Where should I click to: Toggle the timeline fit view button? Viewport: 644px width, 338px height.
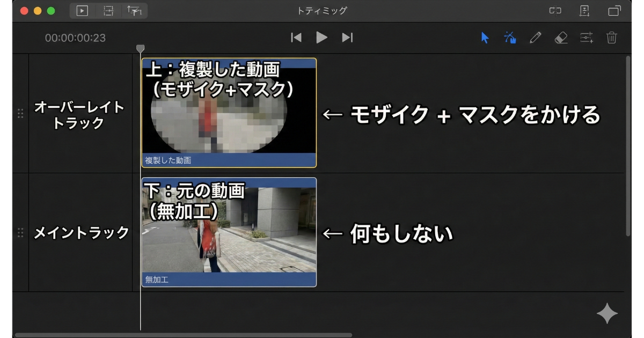(108, 11)
